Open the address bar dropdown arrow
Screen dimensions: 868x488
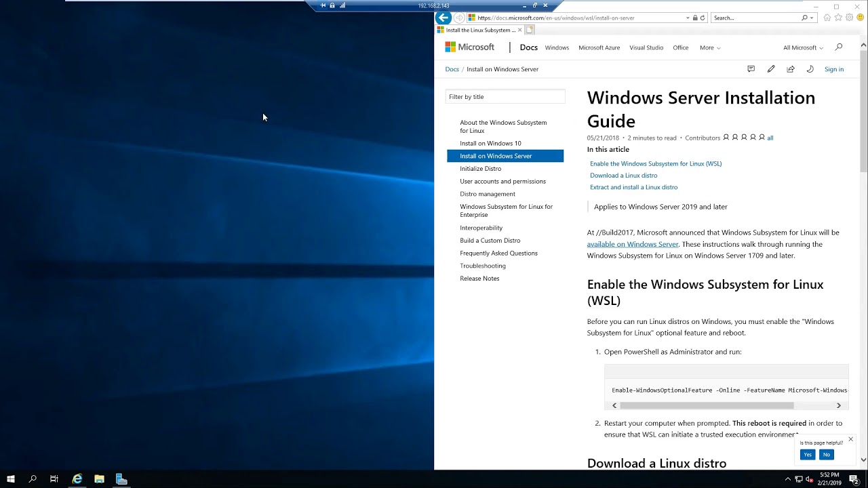688,18
